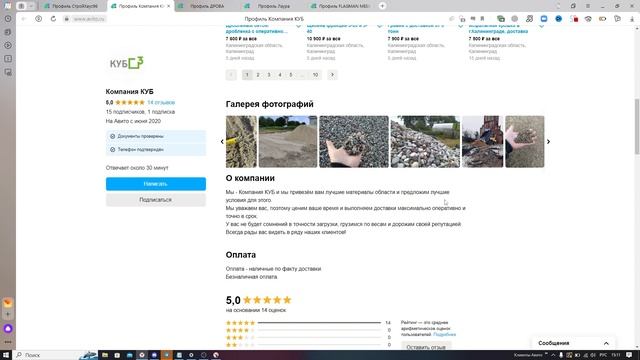The image size is (640, 360).
Task: Click the five-star rating bar row
Action: pos(308,323)
